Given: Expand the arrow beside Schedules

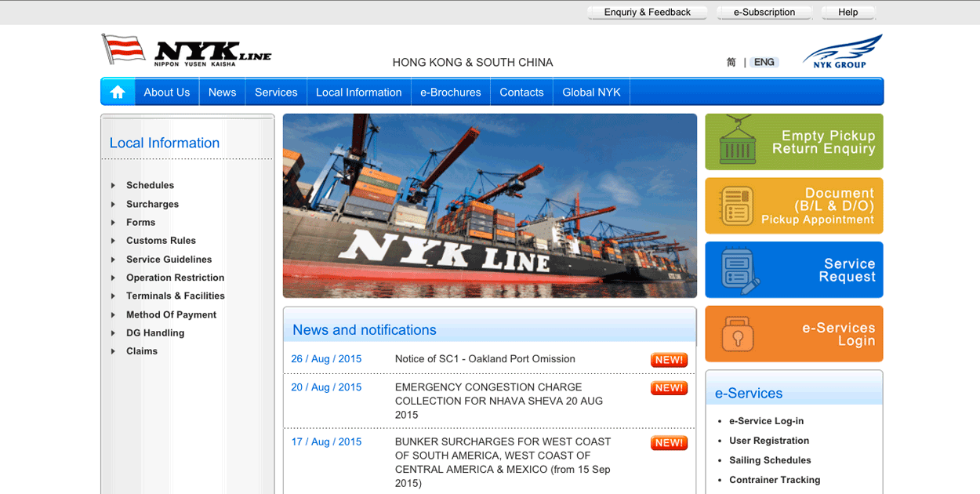Looking at the screenshot, I should coord(113,186).
